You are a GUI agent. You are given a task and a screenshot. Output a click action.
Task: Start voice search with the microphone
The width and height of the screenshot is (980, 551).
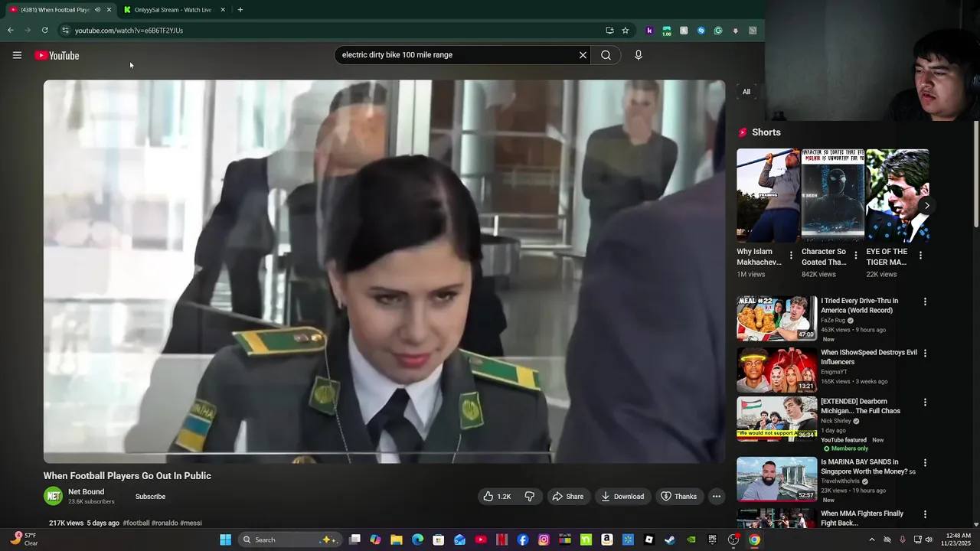(x=639, y=55)
